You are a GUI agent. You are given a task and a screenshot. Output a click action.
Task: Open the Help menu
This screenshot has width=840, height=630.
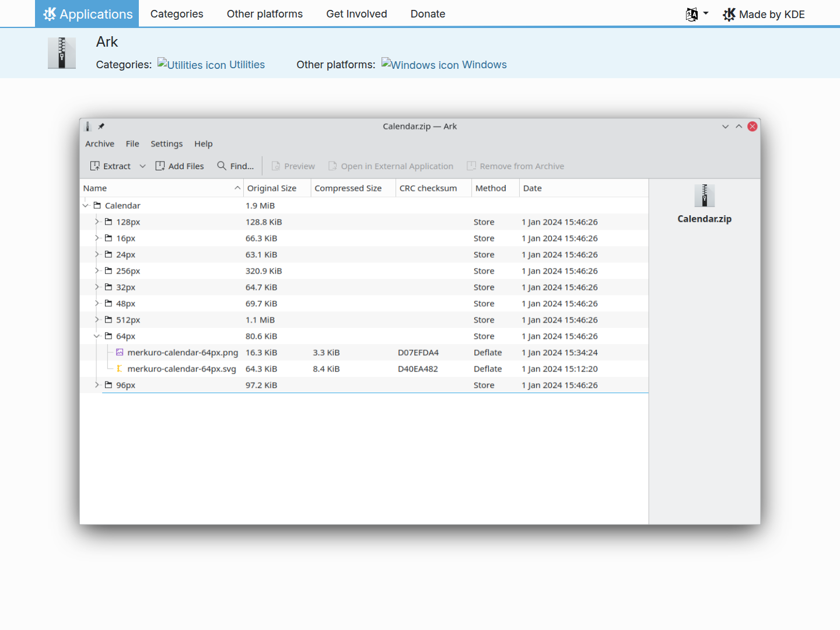pos(204,144)
